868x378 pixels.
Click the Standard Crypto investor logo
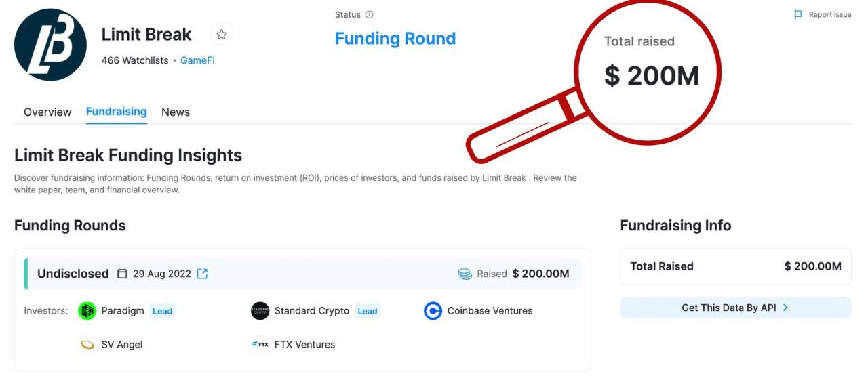click(x=260, y=311)
